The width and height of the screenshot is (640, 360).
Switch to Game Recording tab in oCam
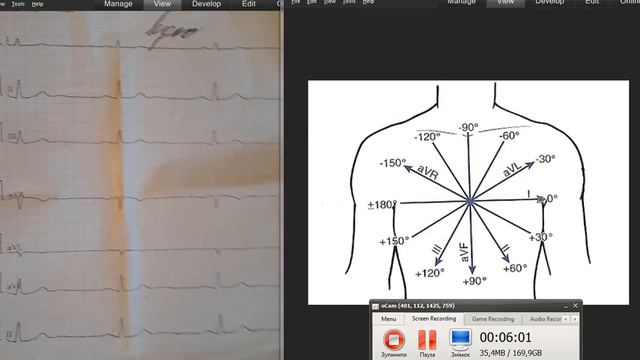(x=493, y=319)
